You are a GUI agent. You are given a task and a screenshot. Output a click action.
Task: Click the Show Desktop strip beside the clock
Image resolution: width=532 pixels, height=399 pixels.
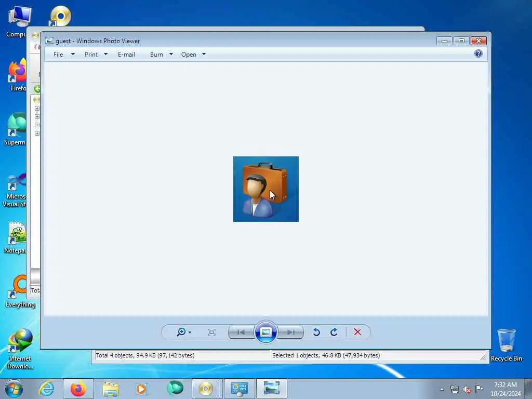pos(528,389)
